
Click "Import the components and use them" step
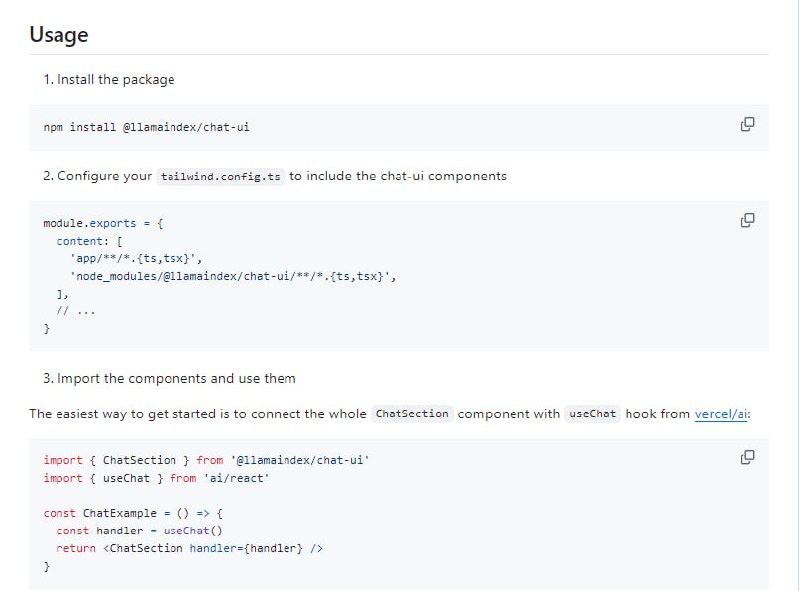[176, 378]
